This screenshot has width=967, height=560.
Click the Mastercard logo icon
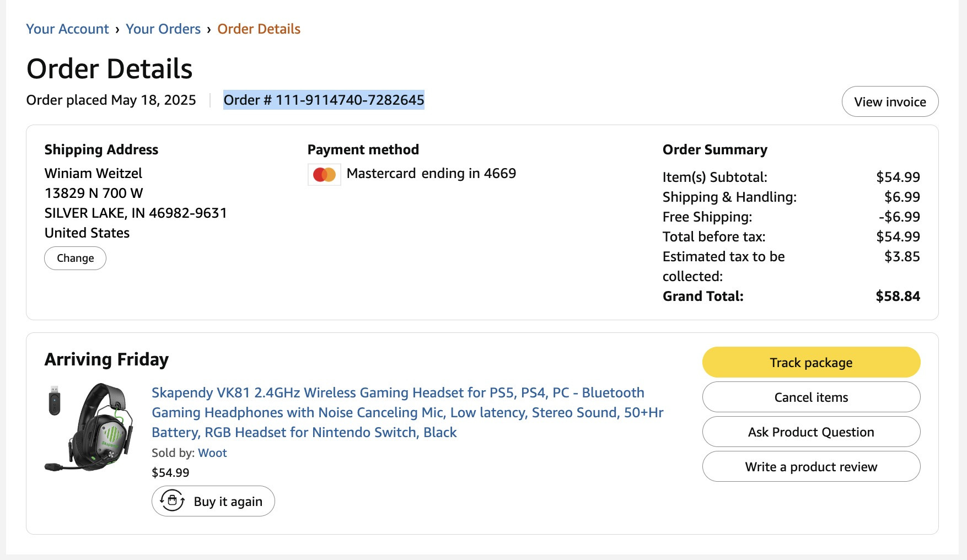click(324, 175)
